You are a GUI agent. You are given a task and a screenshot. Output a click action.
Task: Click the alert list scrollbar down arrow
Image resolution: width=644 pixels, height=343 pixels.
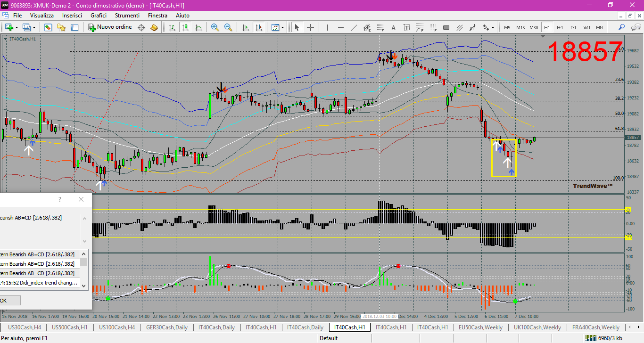point(84,286)
